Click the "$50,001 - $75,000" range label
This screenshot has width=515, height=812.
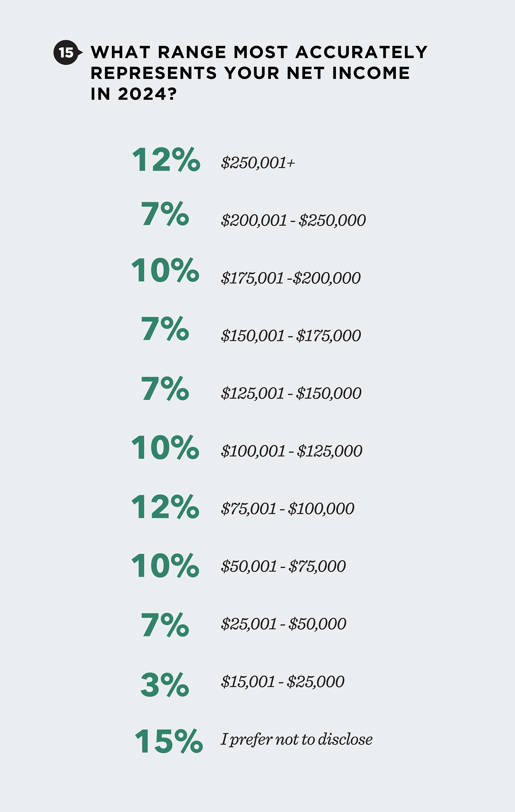[283, 566]
